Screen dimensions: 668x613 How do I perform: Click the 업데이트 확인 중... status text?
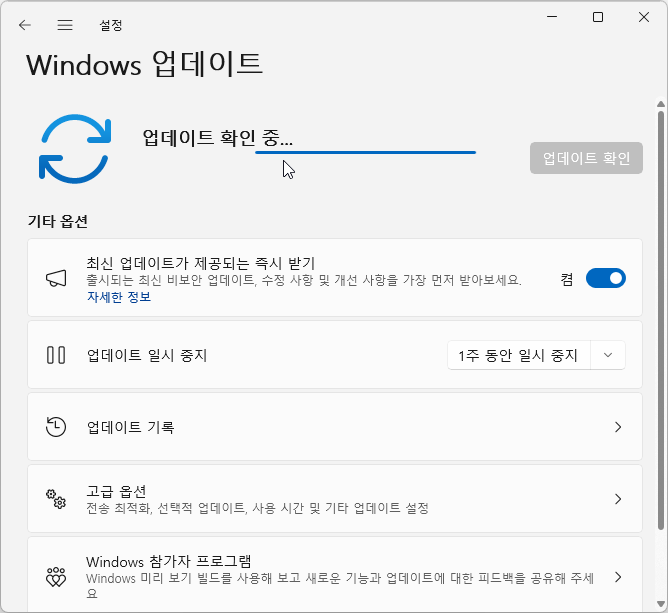(x=218, y=138)
